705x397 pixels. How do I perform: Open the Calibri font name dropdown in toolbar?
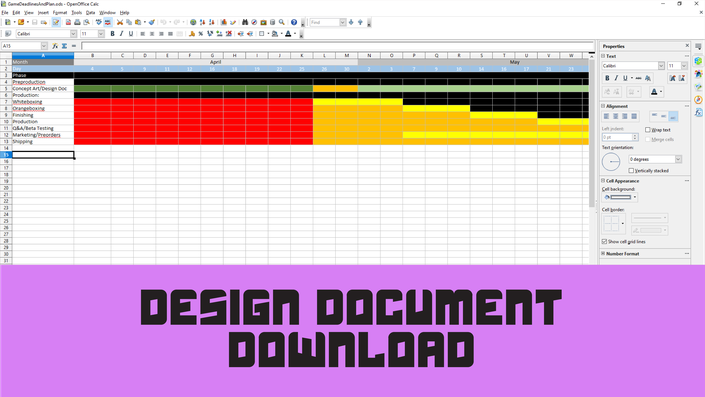tap(73, 34)
